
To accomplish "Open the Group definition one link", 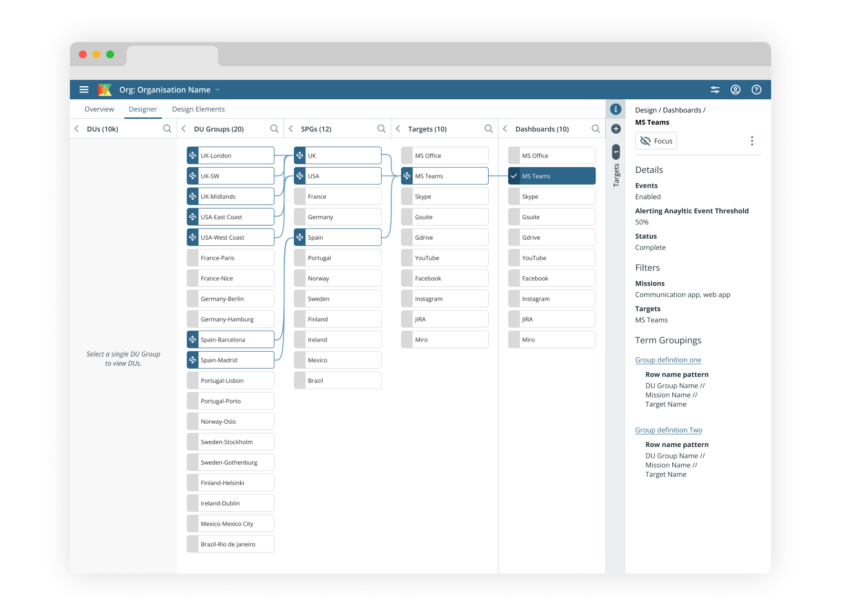I will pyautogui.click(x=668, y=360).
